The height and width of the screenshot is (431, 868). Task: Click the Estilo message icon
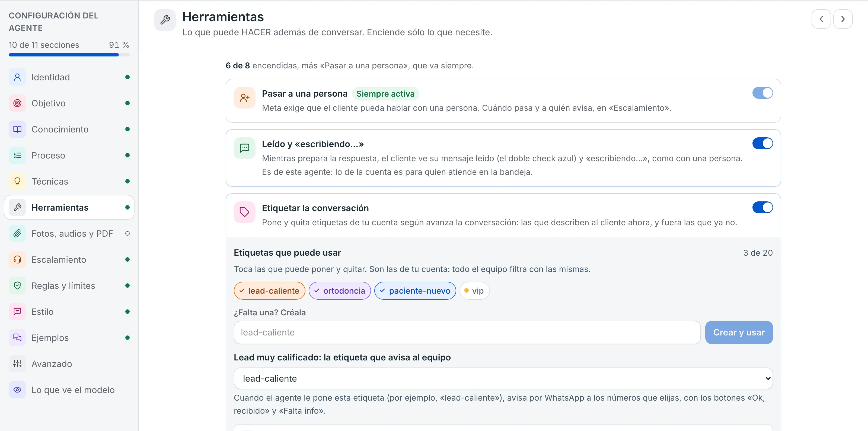click(x=17, y=312)
